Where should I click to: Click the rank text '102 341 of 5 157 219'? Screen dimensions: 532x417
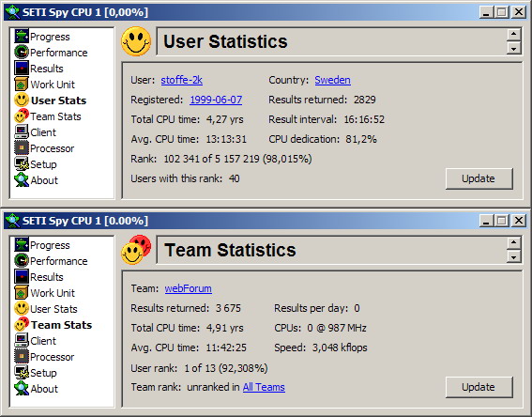(x=211, y=159)
